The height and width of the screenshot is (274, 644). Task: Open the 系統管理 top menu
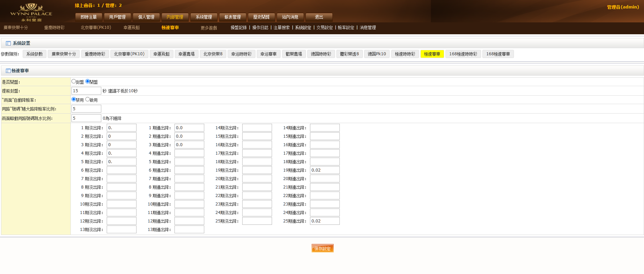tap(204, 17)
